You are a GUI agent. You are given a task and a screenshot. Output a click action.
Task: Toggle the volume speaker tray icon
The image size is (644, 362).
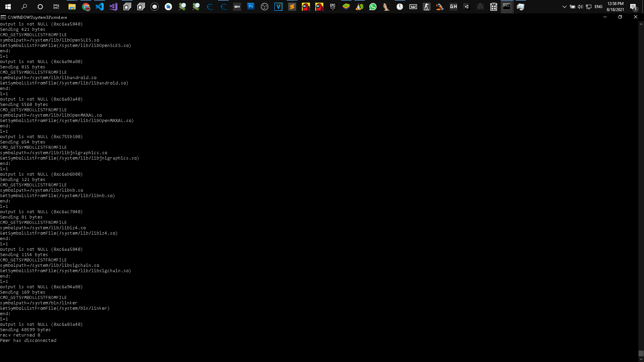580,6
